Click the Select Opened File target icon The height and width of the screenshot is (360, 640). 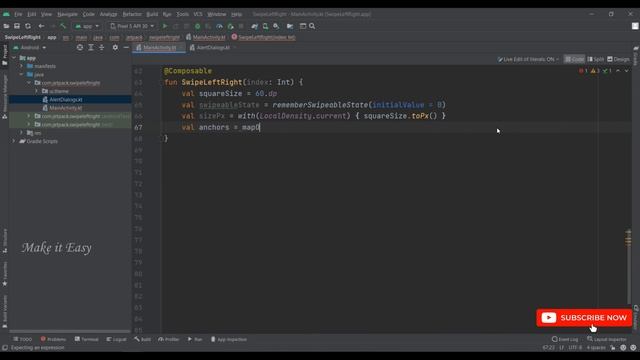click(80, 48)
